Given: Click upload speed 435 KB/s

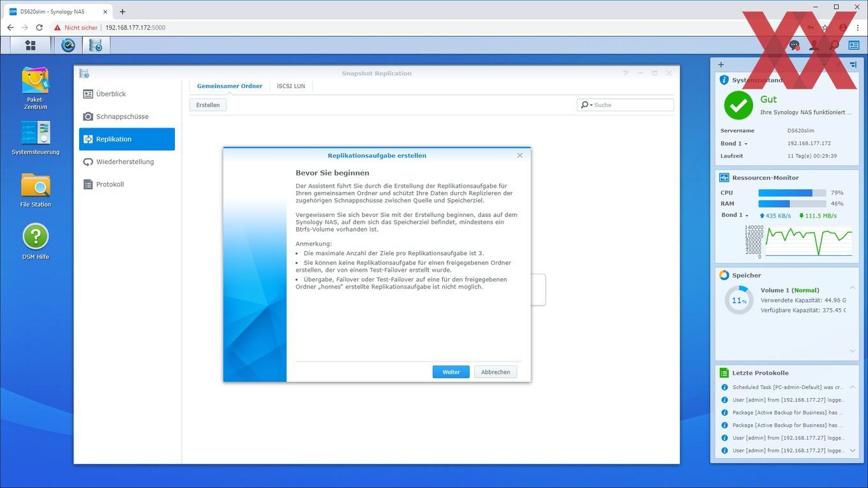Looking at the screenshot, I should [x=775, y=216].
